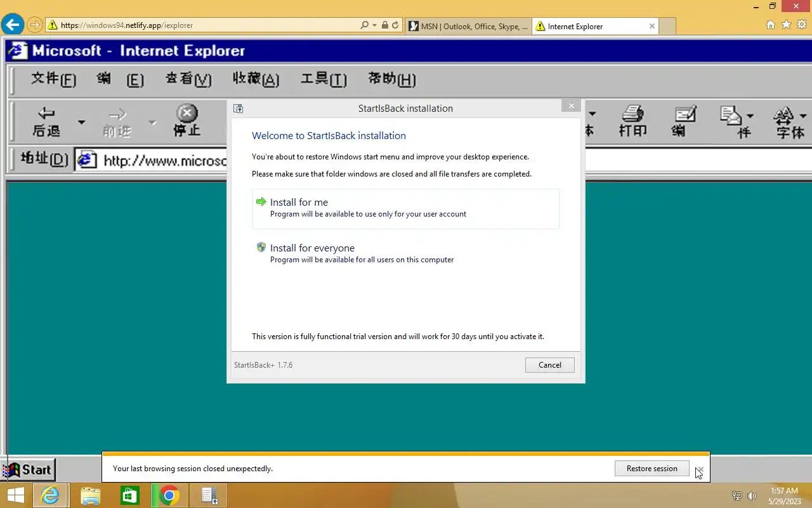The height and width of the screenshot is (508, 812).
Task: Open File Explorer from the taskbar
Action: coord(91,495)
